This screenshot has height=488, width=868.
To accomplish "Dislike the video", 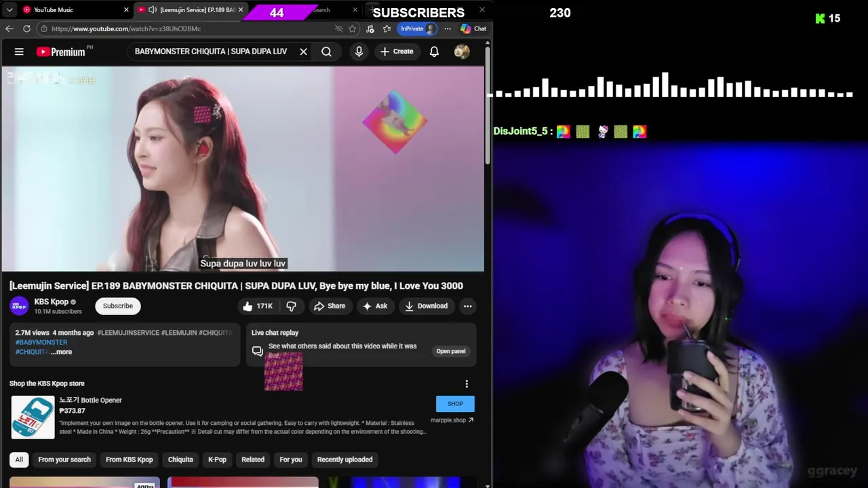I will (291, 306).
